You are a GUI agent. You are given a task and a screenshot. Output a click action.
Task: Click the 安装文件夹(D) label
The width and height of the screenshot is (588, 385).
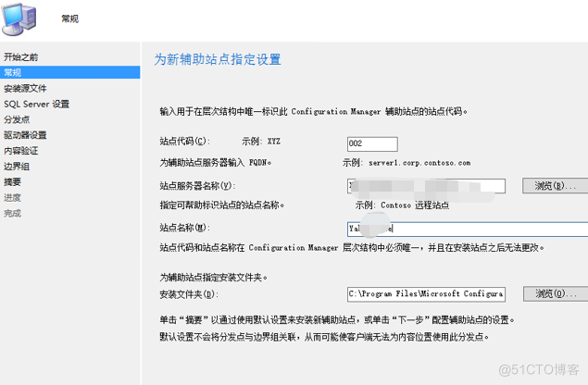click(189, 294)
